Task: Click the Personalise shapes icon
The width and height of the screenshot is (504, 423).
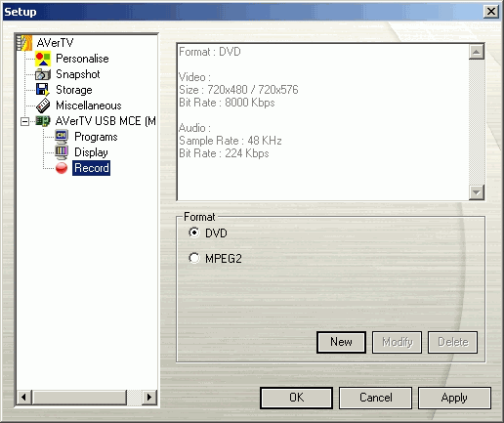Action: [x=43, y=59]
